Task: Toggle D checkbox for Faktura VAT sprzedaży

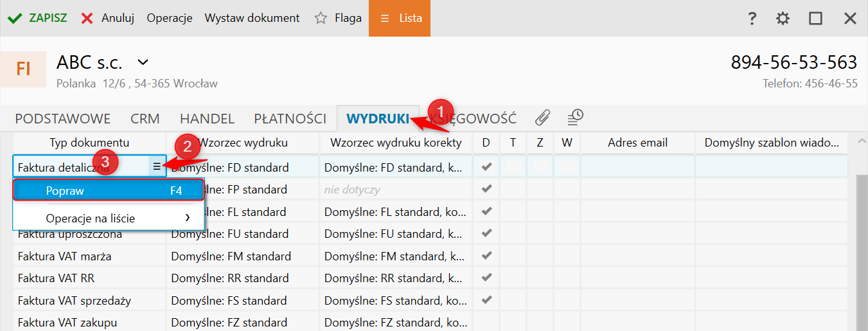Action: pyautogui.click(x=486, y=300)
